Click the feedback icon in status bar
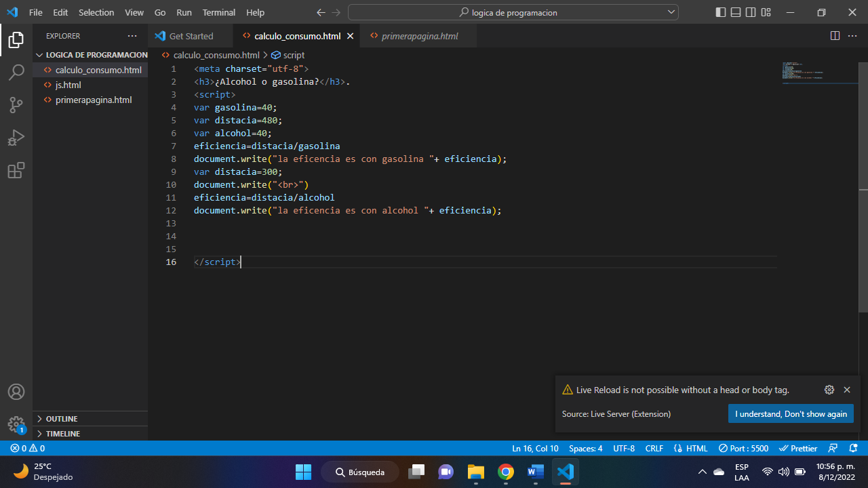This screenshot has width=868, height=488. coord(834,448)
